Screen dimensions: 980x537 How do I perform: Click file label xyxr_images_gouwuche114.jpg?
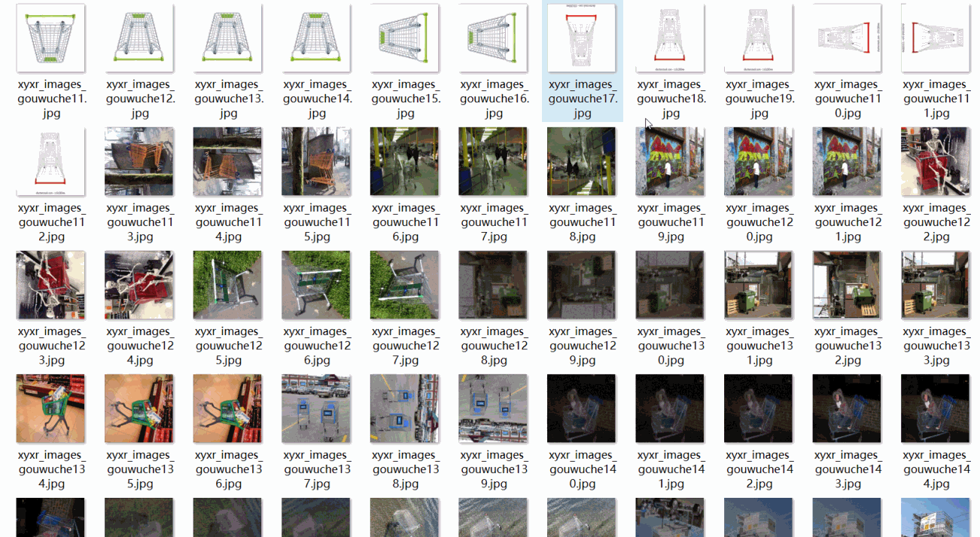pyautogui.click(x=228, y=222)
